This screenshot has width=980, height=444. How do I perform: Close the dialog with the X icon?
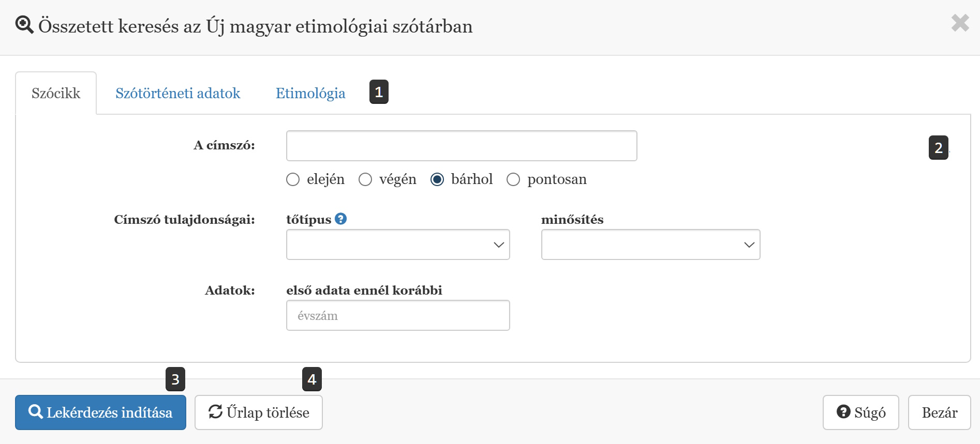[x=960, y=23]
